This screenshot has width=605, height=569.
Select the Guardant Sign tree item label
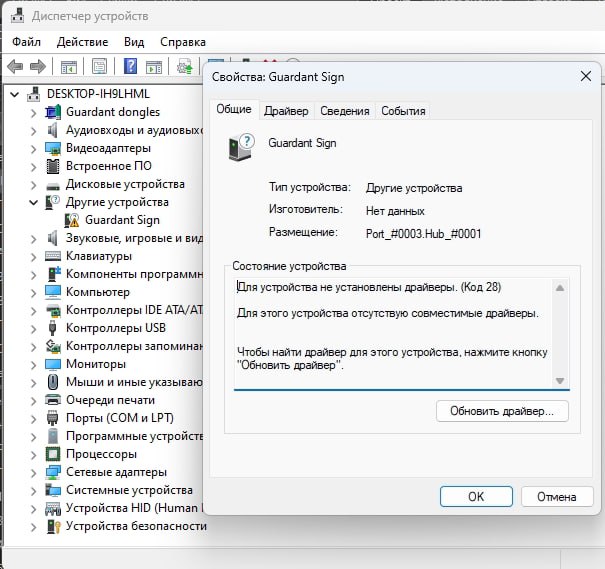[122, 220]
